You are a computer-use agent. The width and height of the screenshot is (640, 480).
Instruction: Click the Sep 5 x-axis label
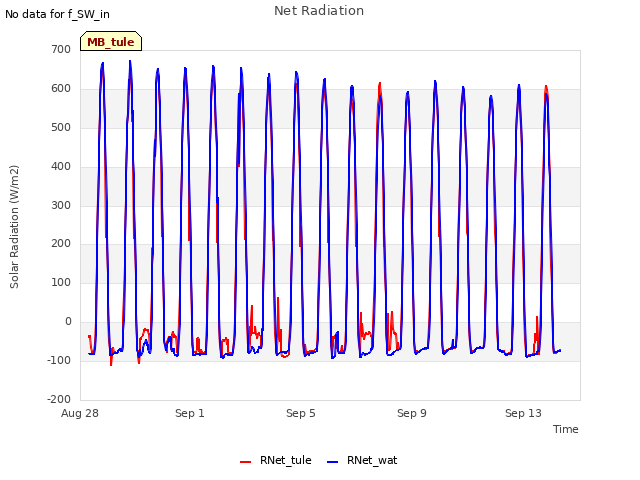[301, 413]
